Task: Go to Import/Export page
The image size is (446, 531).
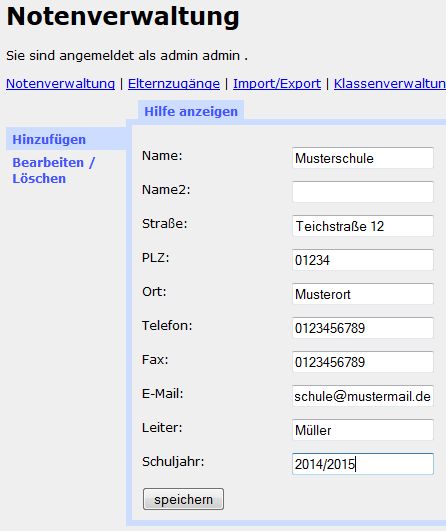Action: click(277, 83)
